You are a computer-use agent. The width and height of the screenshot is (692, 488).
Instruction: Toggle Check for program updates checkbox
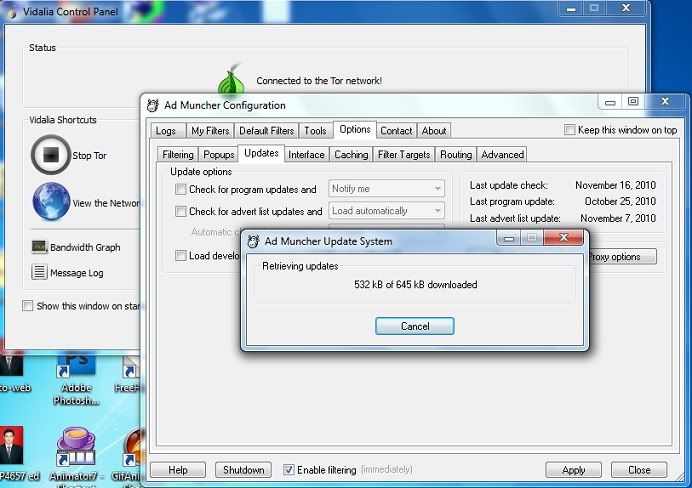pos(181,189)
